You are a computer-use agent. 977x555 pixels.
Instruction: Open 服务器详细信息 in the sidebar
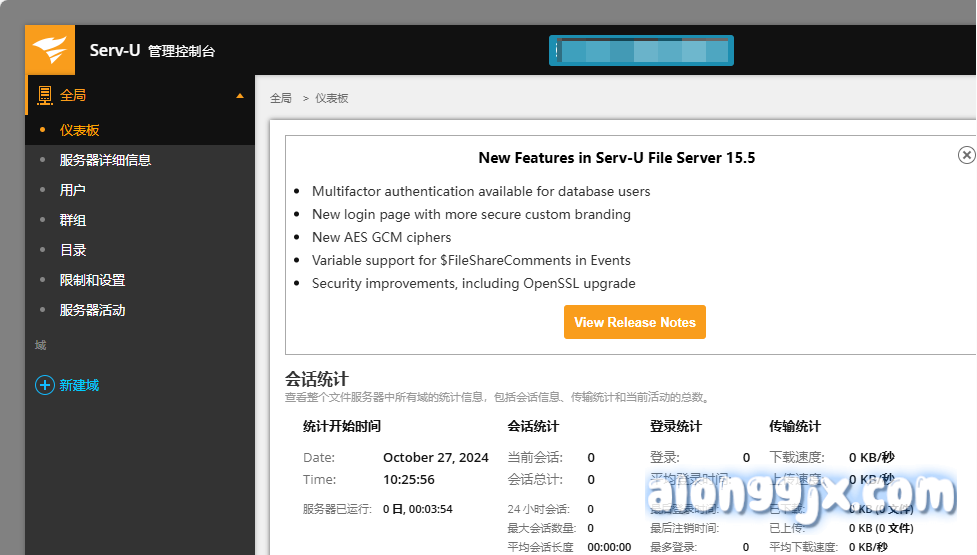105,160
